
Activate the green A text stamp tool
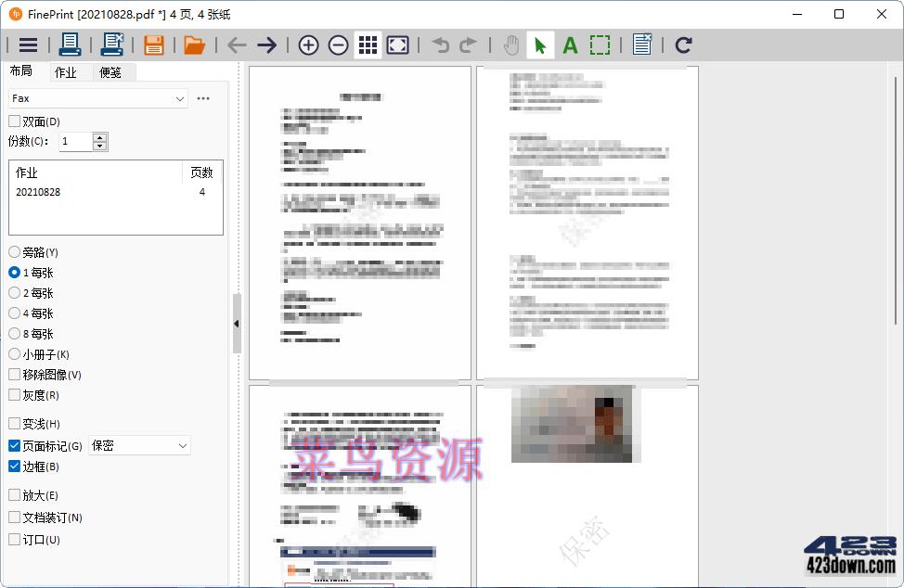click(570, 44)
